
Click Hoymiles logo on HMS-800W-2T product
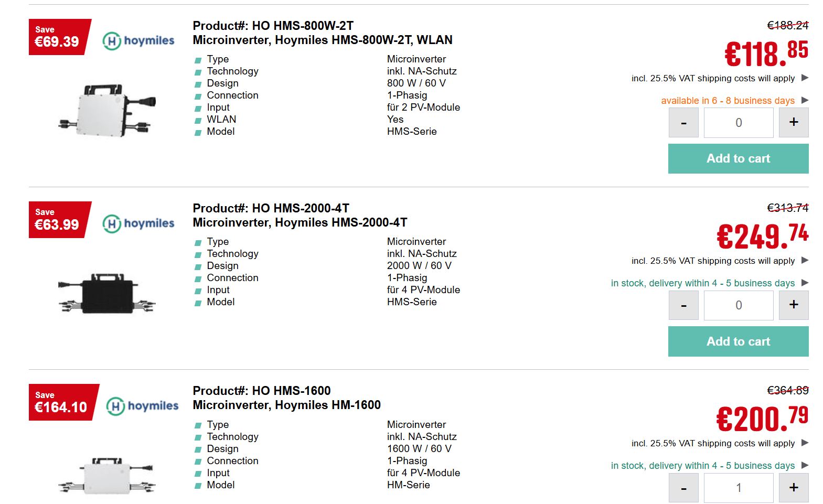point(138,40)
